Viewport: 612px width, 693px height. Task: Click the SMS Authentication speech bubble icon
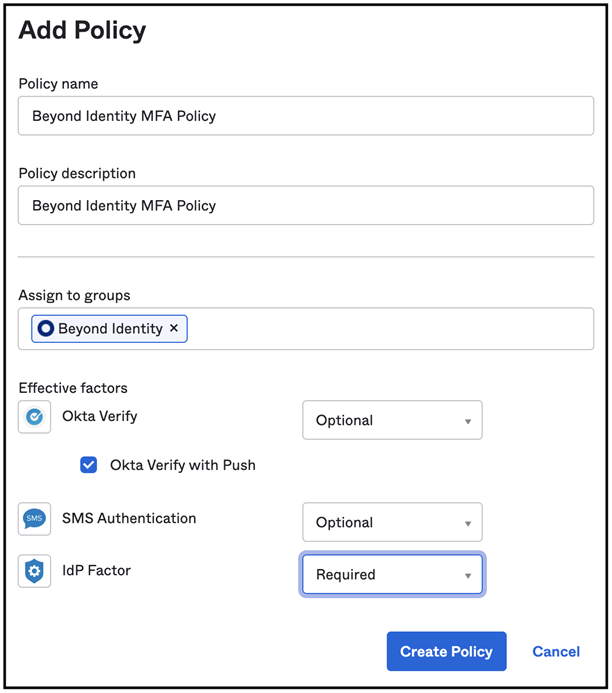(35, 519)
